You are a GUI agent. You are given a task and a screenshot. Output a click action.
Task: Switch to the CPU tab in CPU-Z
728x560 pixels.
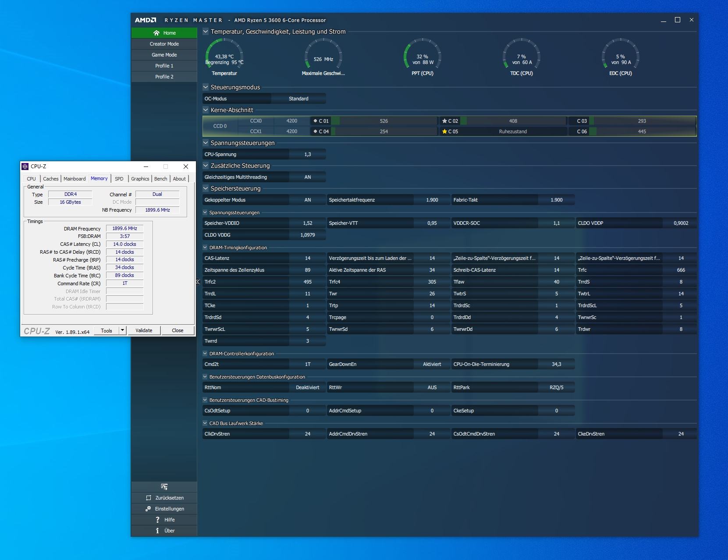(x=32, y=179)
